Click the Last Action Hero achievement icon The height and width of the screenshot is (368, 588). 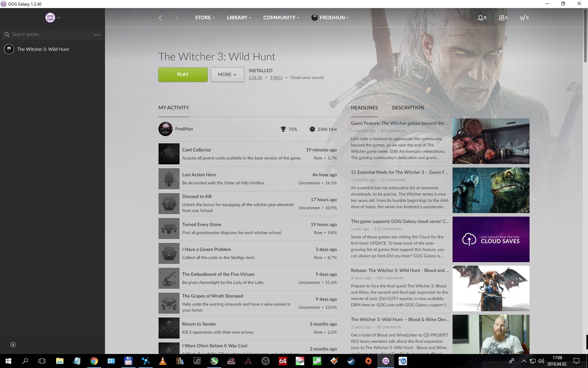[x=169, y=179]
